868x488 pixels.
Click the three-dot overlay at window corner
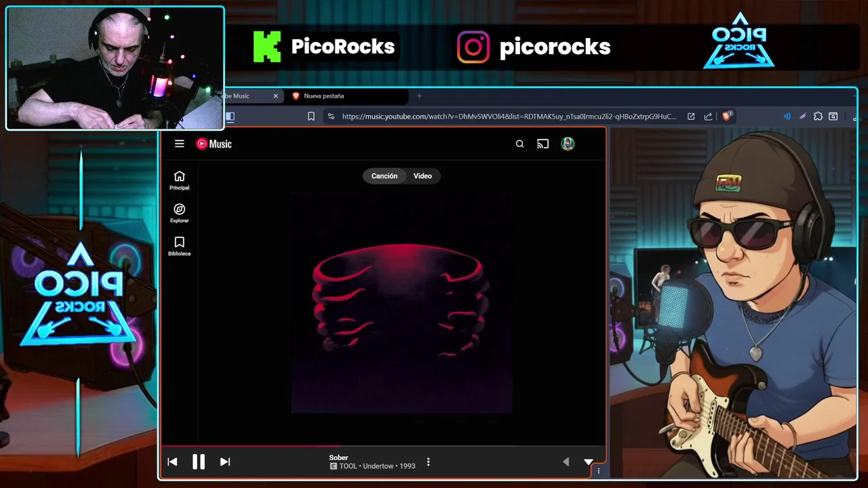tap(598, 470)
